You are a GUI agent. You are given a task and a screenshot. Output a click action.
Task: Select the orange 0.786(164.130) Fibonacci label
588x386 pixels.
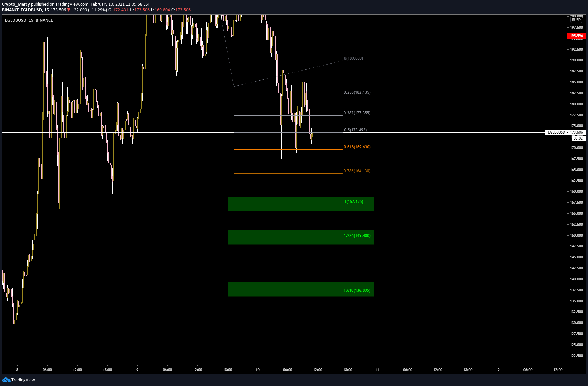coord(357,171)
